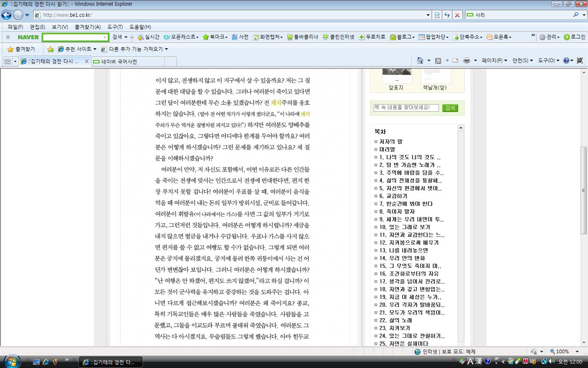Screen dimensions: 588x368
Task: Click the IE Home icon in command bar
Action: tap(420, 61)
